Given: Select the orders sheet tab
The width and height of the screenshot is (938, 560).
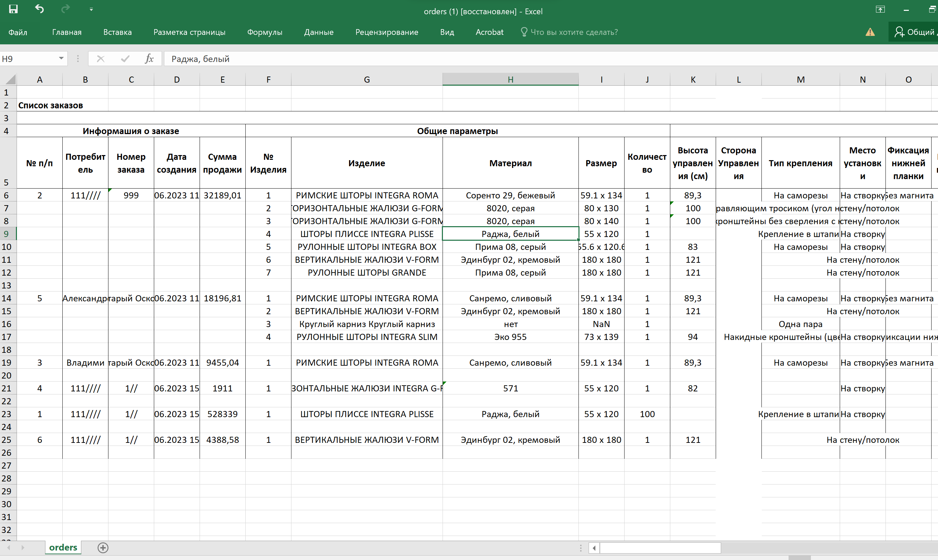Looking at the screenshot, I should [63, 547].
